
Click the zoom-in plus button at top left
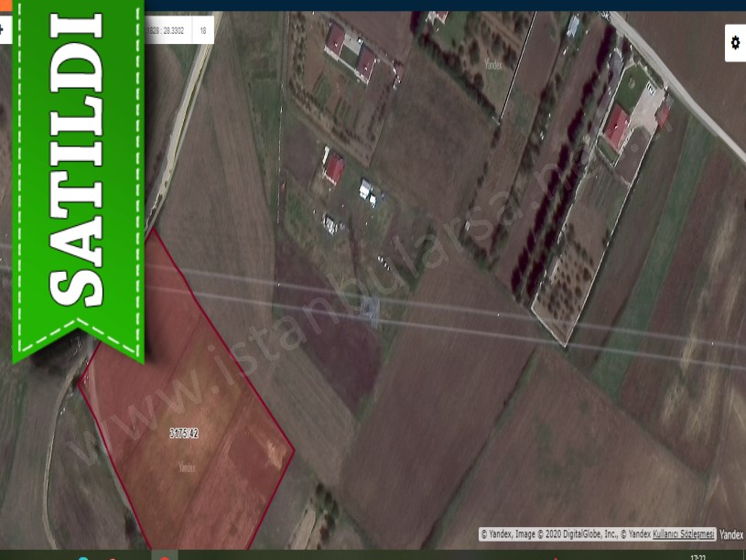click(x=3, y=30)
